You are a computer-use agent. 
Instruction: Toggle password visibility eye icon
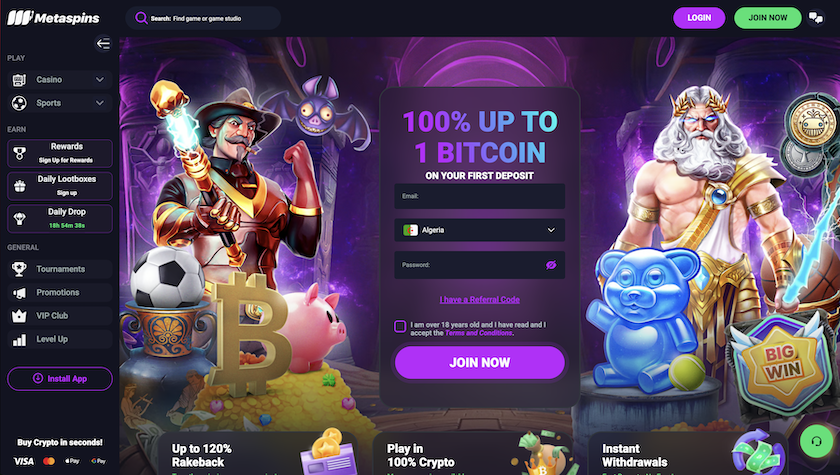(551, 265)
